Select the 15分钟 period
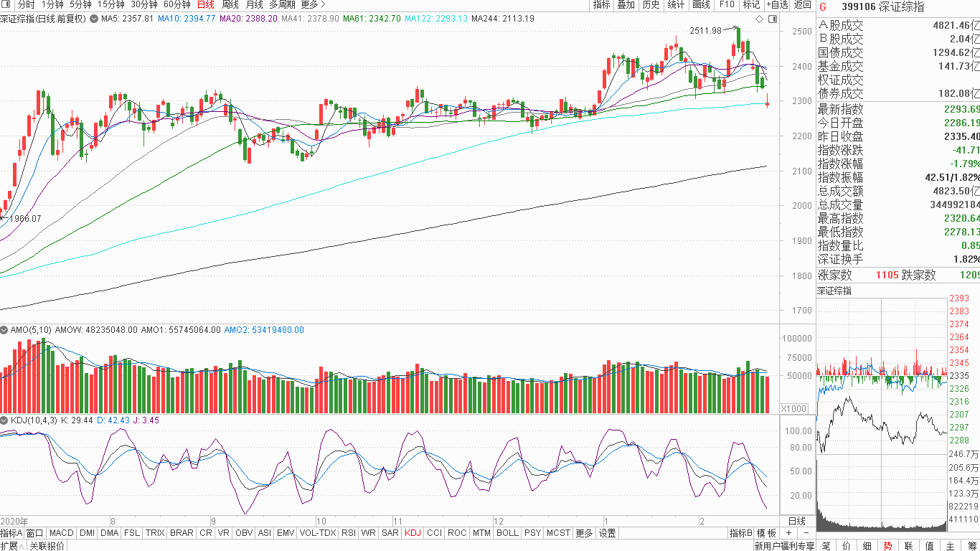Viewport: 980px width, 551px height. pos(110,4)
